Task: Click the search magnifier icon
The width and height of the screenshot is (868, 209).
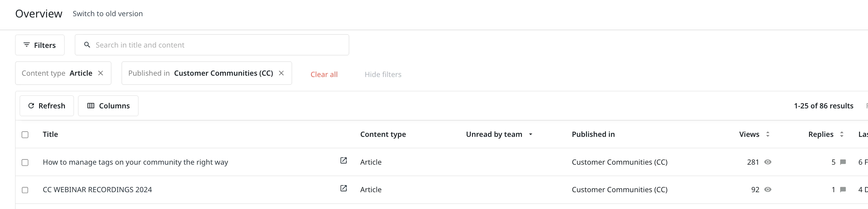Action: point(87,45)
